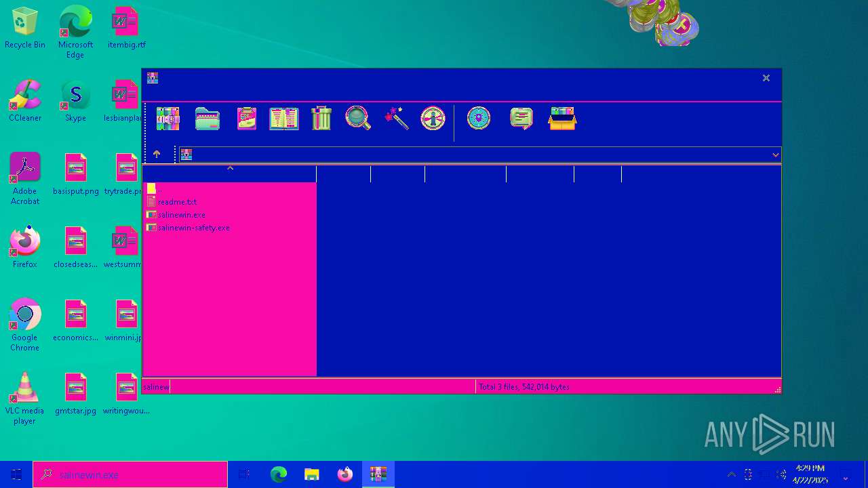Click the taskbar search box containing salinewin.exe
This screenshot has height=488, width=868.
(x=130, y=474)
